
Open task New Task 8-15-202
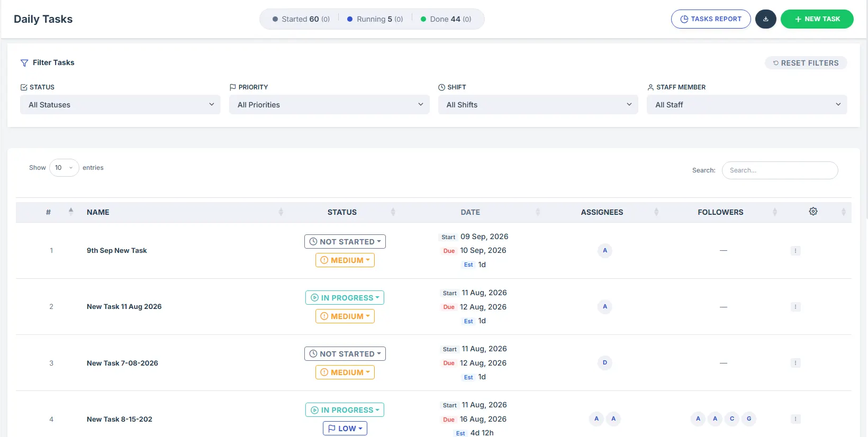(x=120, y=419)
